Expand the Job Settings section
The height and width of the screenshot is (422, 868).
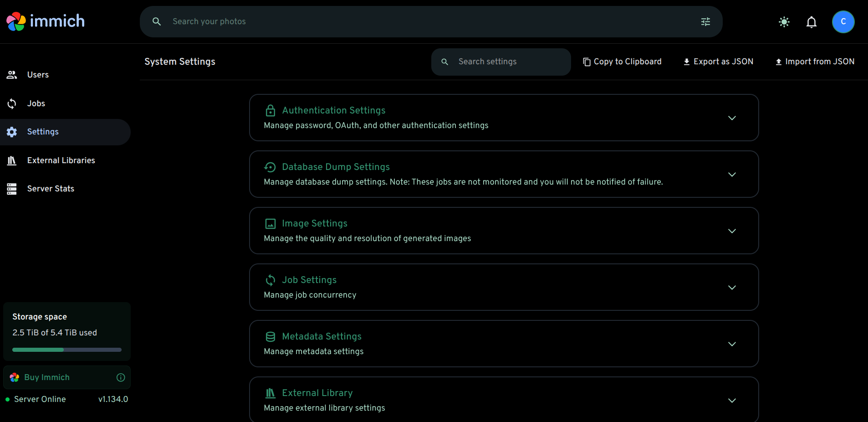click(x=504, y=287)
